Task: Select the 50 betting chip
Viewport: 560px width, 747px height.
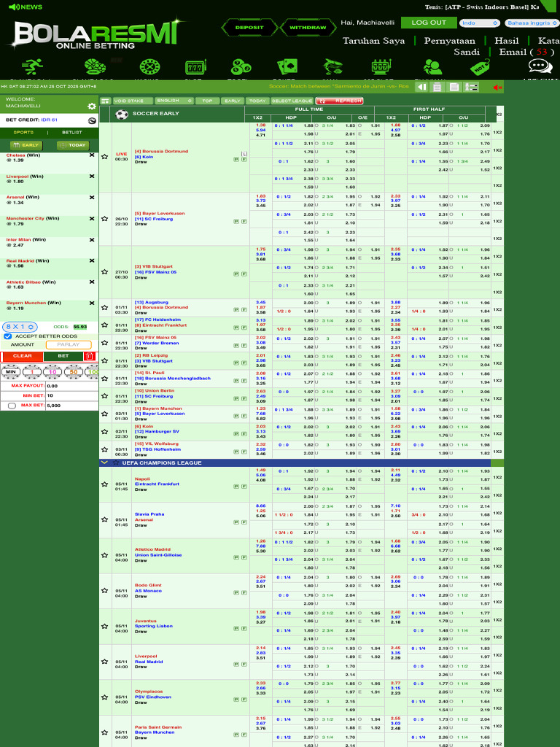Action: (x=74, y=372)
